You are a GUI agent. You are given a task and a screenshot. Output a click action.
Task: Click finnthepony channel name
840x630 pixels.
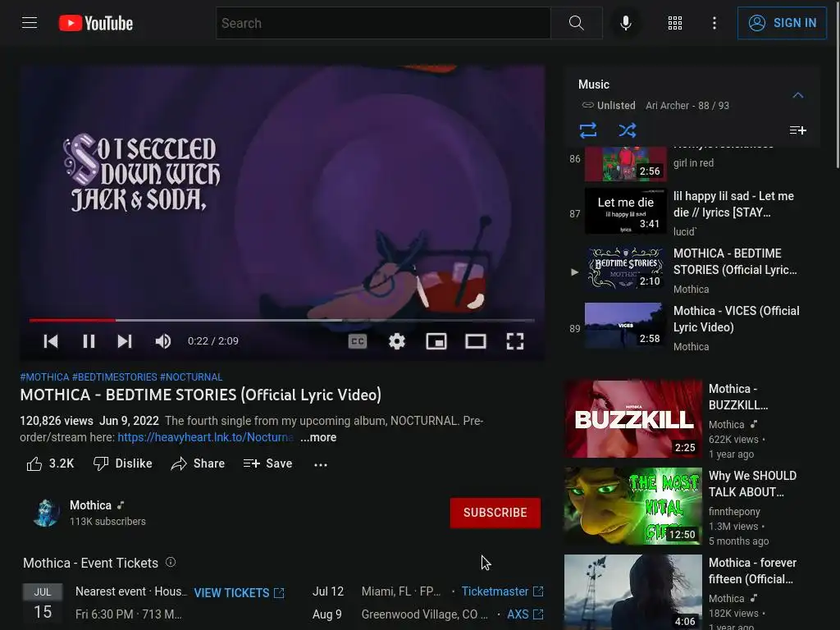[x=734, y=512]
